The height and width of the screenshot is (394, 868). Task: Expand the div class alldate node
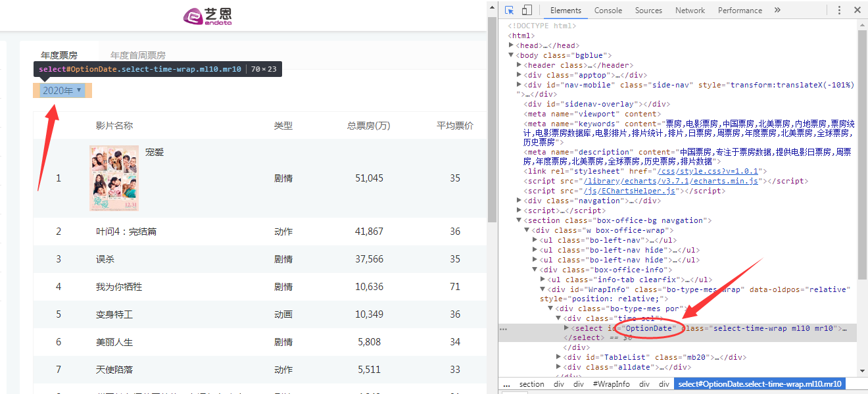(559, 367)
